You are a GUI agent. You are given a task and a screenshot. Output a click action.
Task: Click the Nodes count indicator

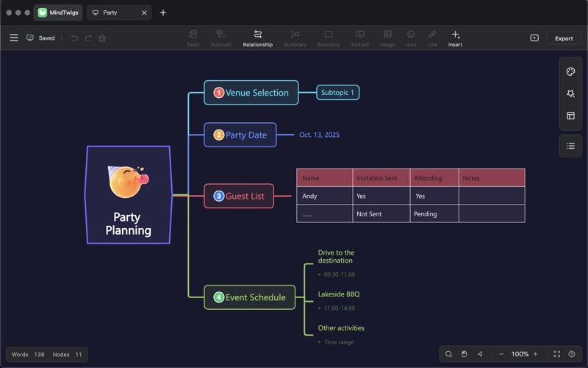tap(67, 355)
